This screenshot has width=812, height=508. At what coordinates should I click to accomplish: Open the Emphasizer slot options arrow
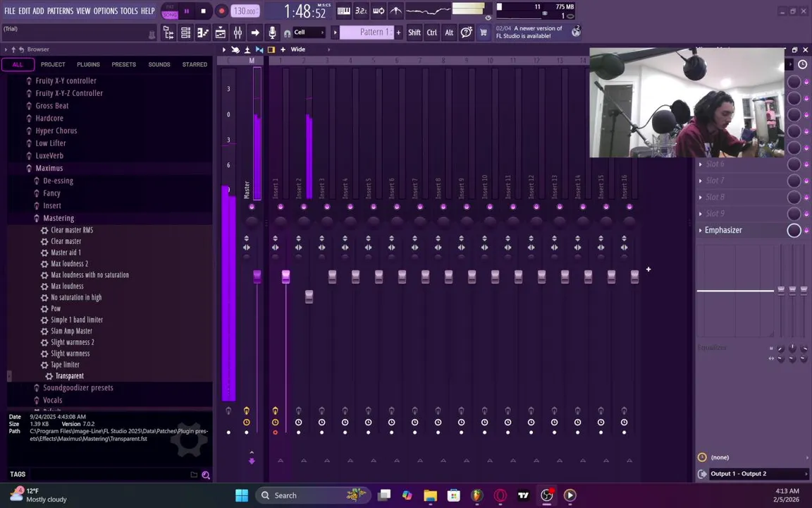(x=701, y=231)
